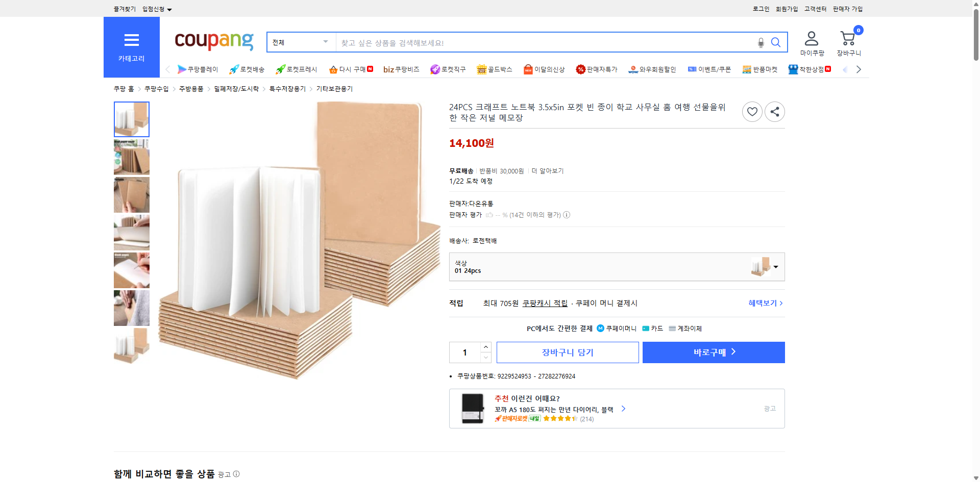This screenshot has width=980, height=482.
Task: Select the second product thumbnail
Action: [x=131, y=157]
